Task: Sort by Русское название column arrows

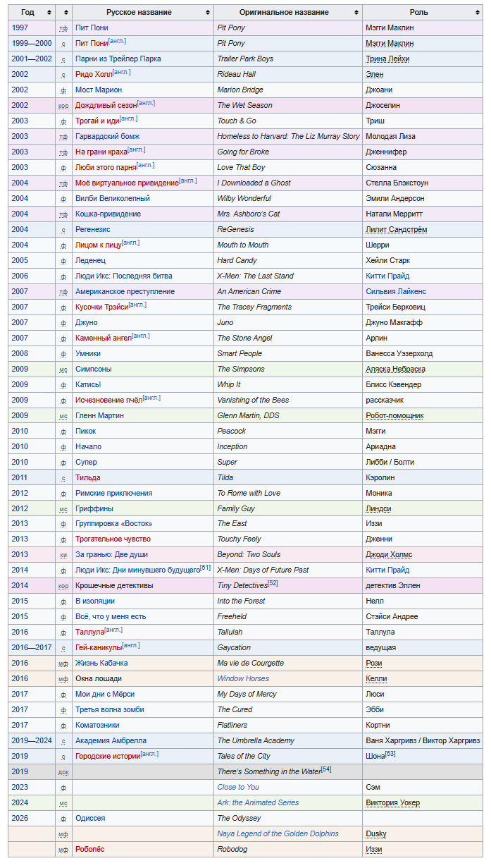Action: point(208,13)
